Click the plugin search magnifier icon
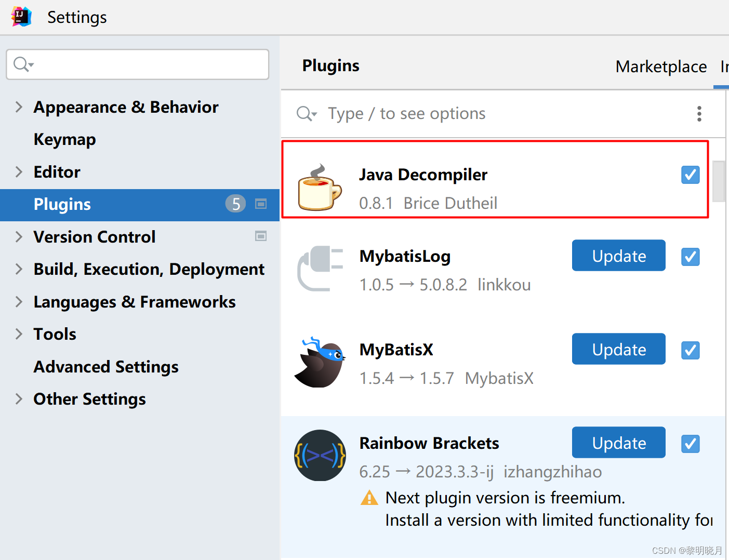 pyautogui.click(x=306, y=113)
